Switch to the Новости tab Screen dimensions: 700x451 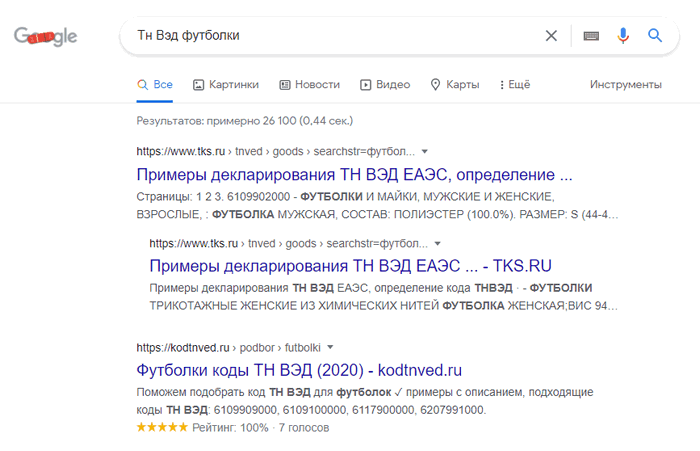pos(309,85)
